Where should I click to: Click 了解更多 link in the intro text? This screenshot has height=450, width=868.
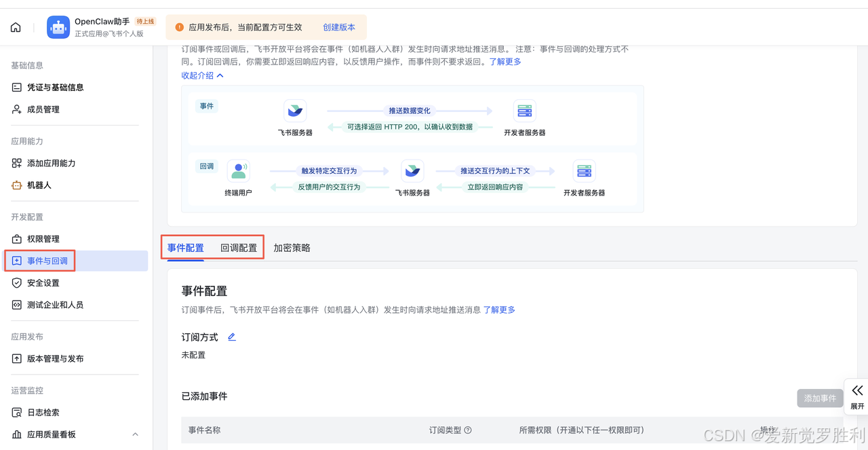click(x=505, y=62)
